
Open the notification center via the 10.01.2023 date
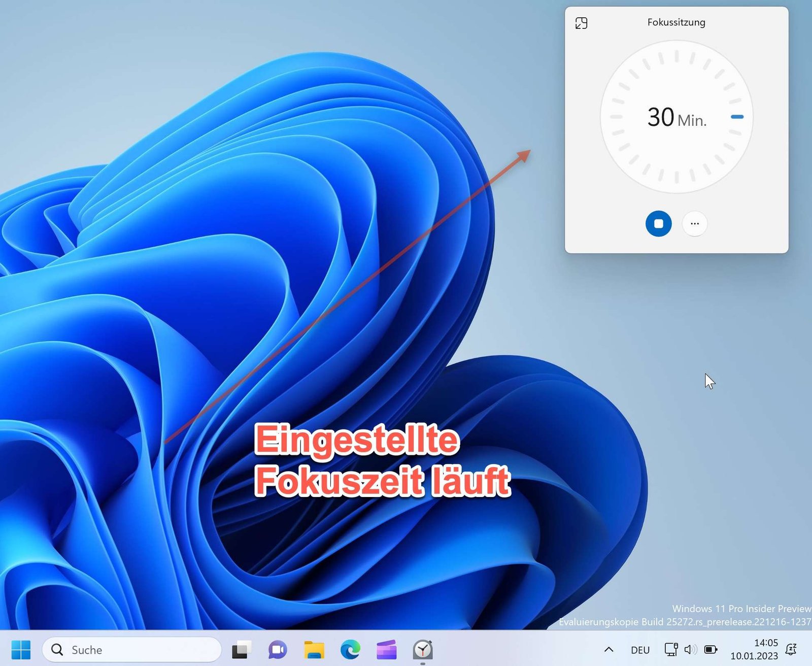pyautogui.click(x=754, y=655)
